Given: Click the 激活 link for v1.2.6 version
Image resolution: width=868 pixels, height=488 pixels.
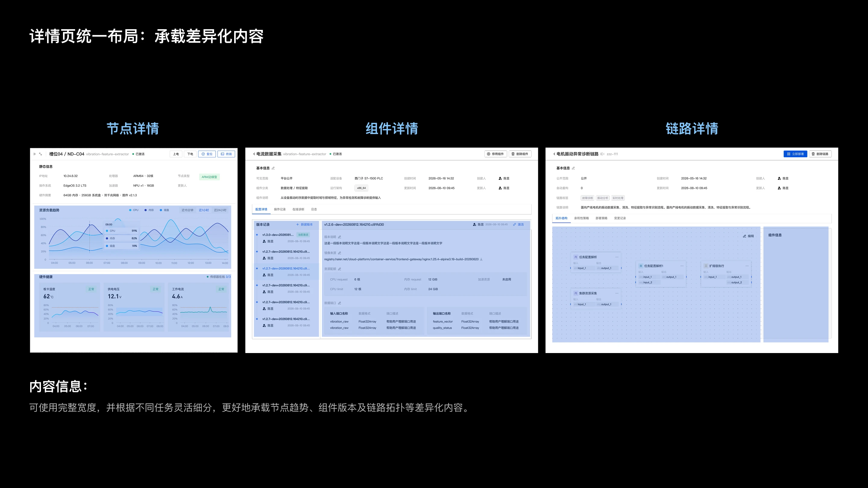Looking at the screenshot, I should [x=518, y=224].
